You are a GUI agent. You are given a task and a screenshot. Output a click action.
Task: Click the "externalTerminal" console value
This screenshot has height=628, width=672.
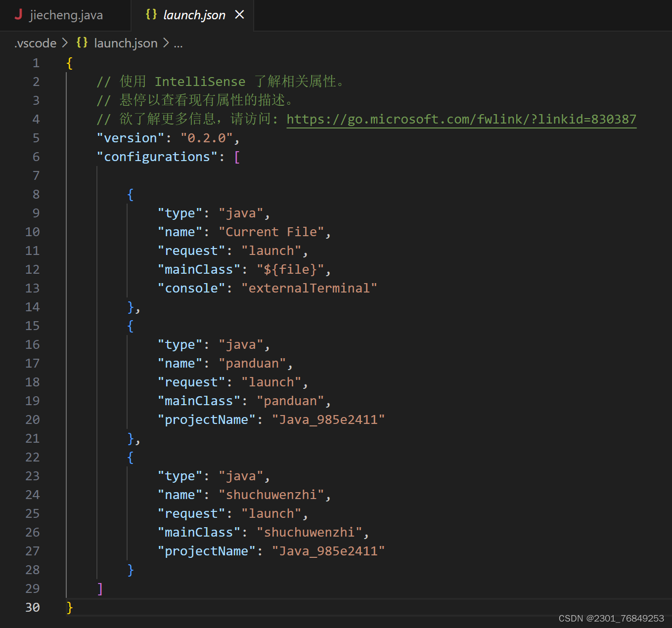point(310,288)
